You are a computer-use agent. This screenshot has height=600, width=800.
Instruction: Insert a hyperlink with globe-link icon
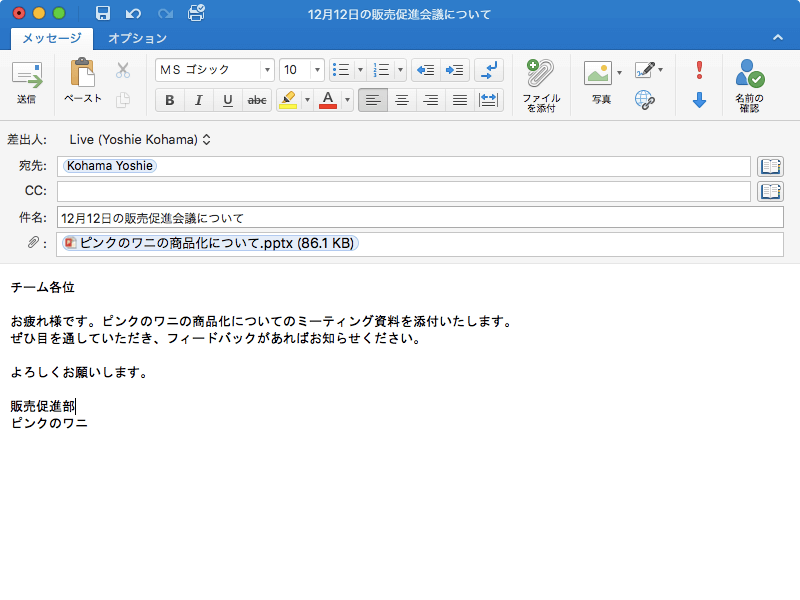(645, 99)
